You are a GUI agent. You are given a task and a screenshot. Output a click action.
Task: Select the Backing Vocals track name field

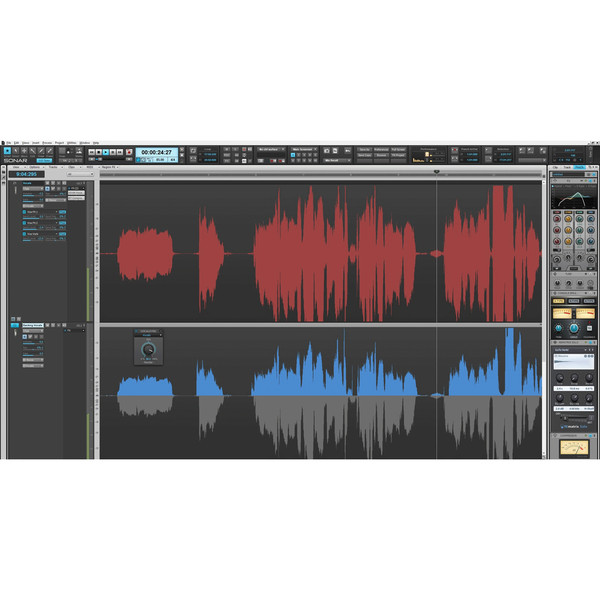(33, 325)
